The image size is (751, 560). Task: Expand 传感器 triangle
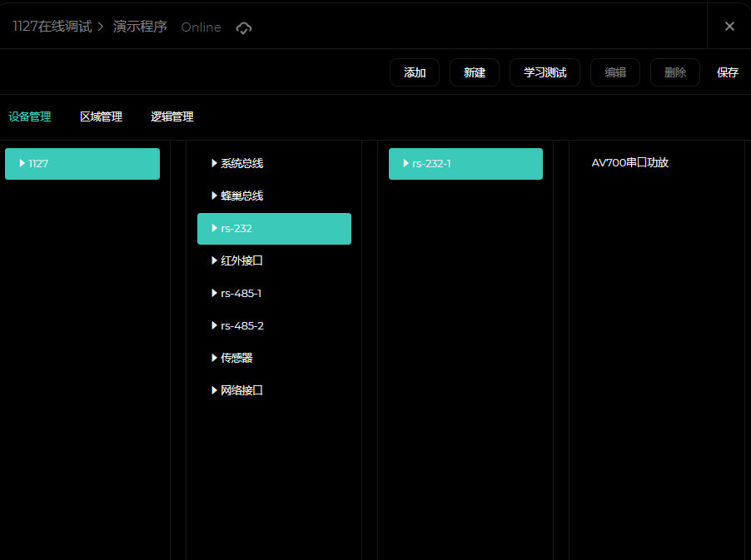(214, 358)
